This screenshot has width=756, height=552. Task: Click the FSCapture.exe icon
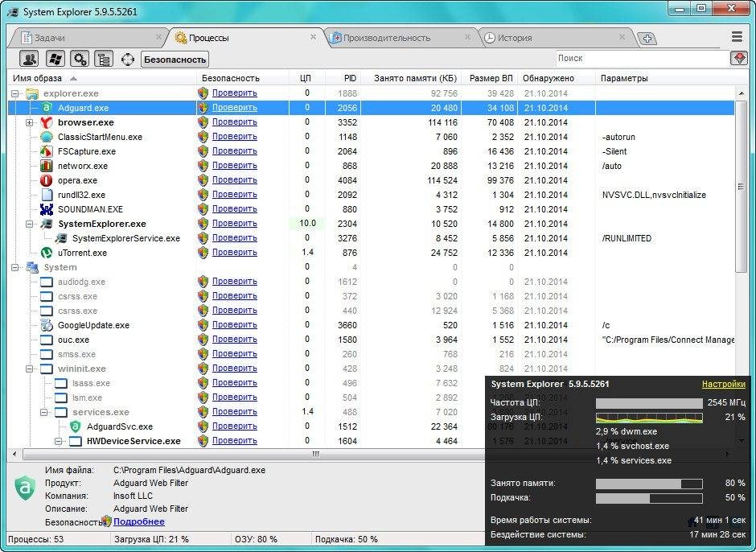click(47, 151)
